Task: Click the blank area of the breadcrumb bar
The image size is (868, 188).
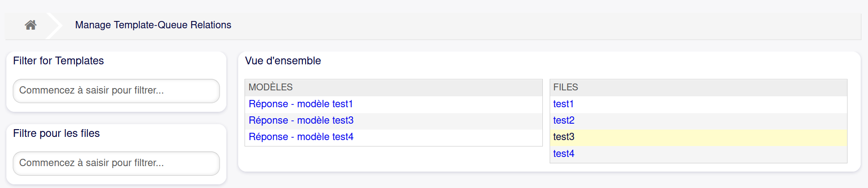Action: coord(546,25)
